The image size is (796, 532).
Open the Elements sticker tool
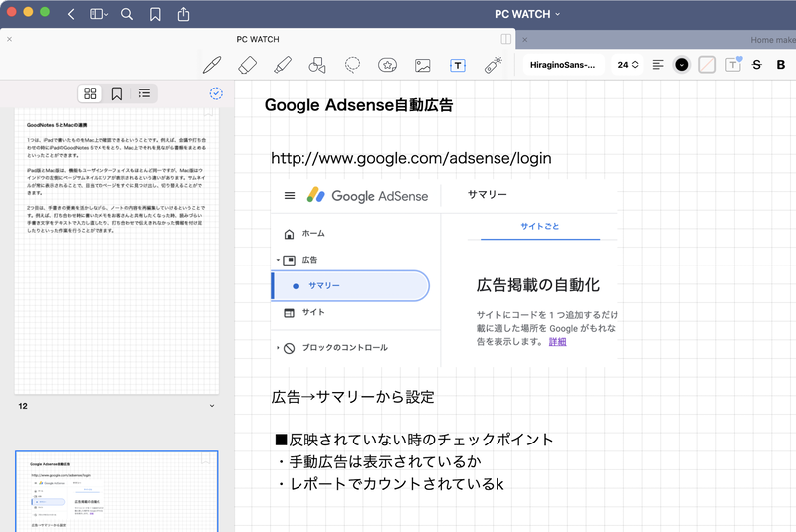[x=387, y=65]
